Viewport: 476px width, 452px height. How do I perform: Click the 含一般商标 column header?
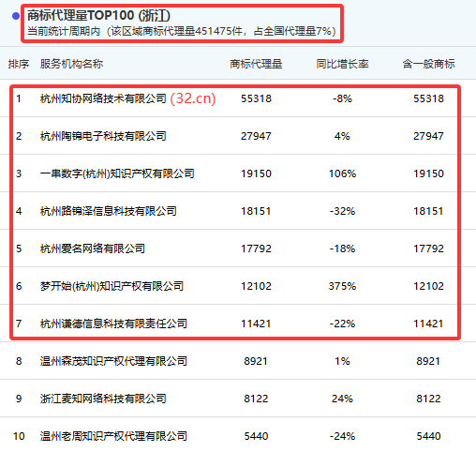(x=428, y=64)
